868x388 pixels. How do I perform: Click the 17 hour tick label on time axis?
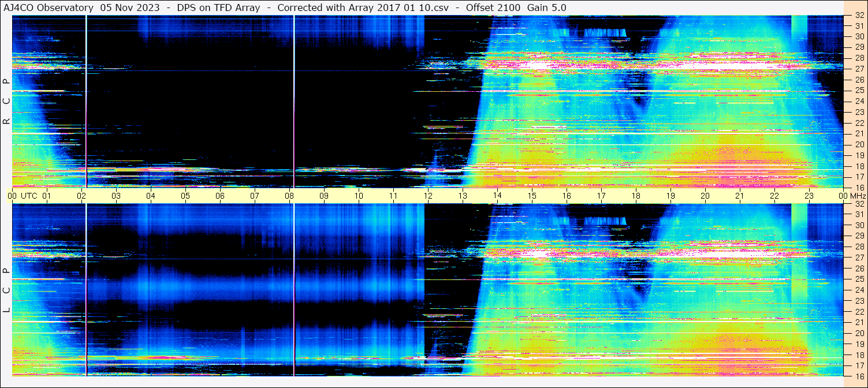click(x=601, y=196)
